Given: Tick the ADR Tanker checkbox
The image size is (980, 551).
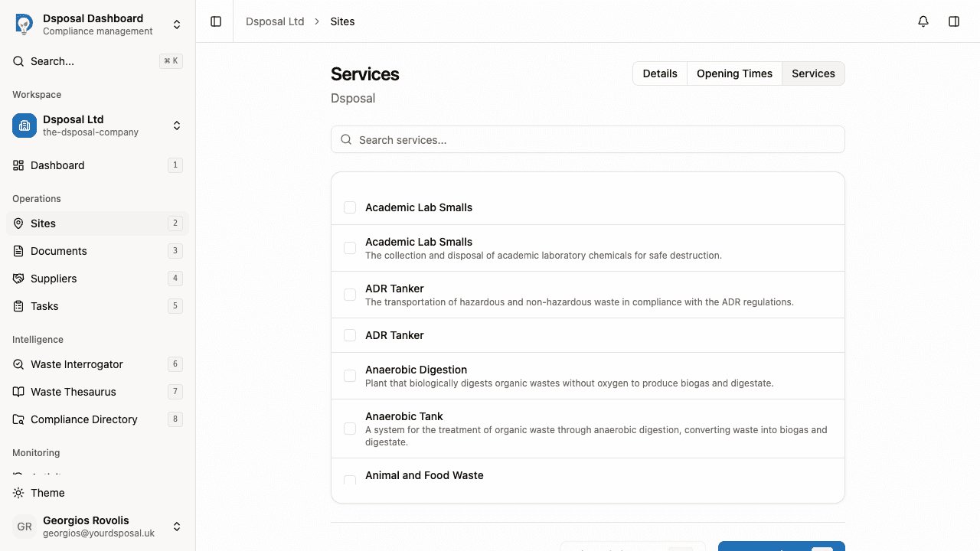Looking at the screenshot, I should pos(350,295).
